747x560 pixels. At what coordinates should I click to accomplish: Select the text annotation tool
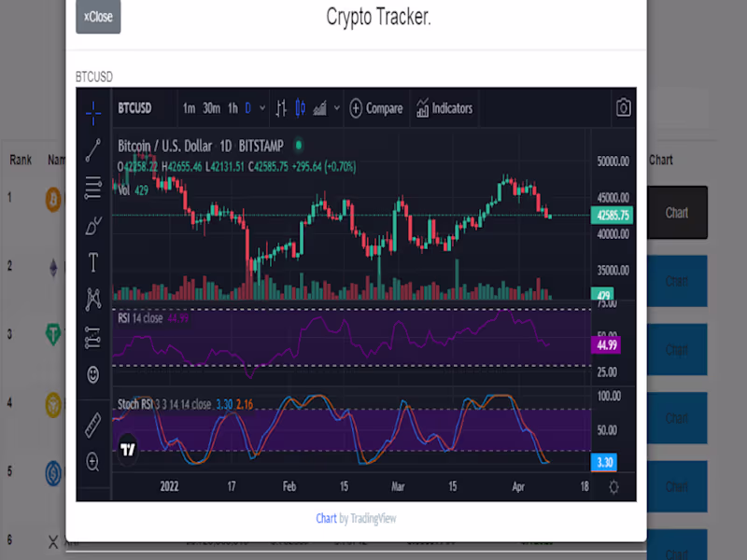tap(92, 262)
